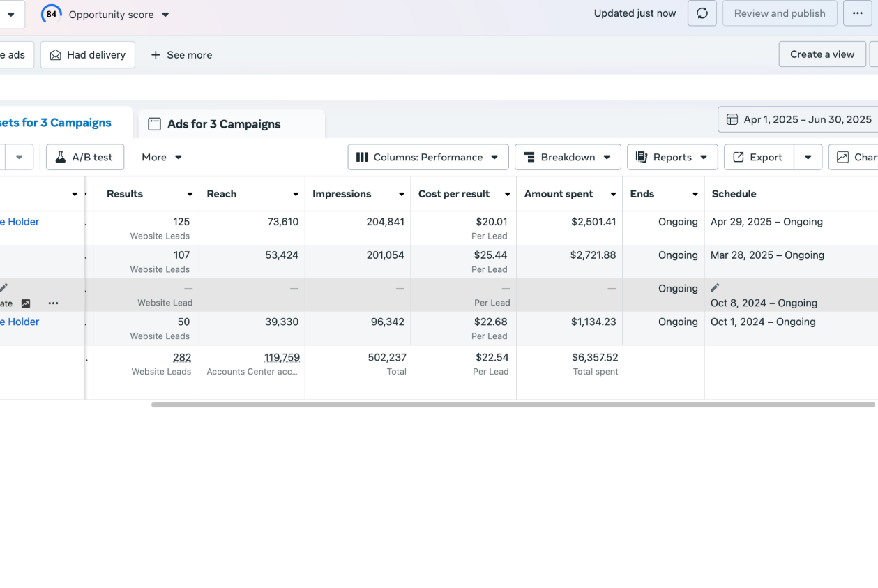Open the More dropdown near A/B test

pos(161,157)
